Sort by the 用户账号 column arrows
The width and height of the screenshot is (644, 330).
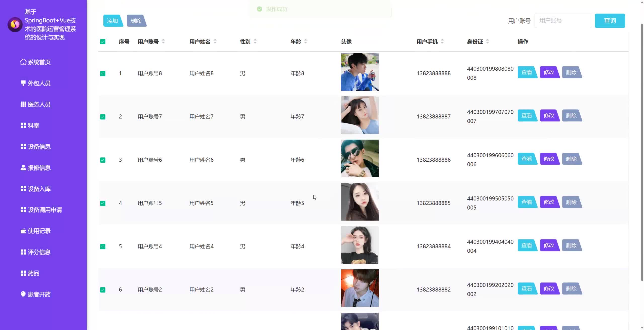(x=163, y=42)
